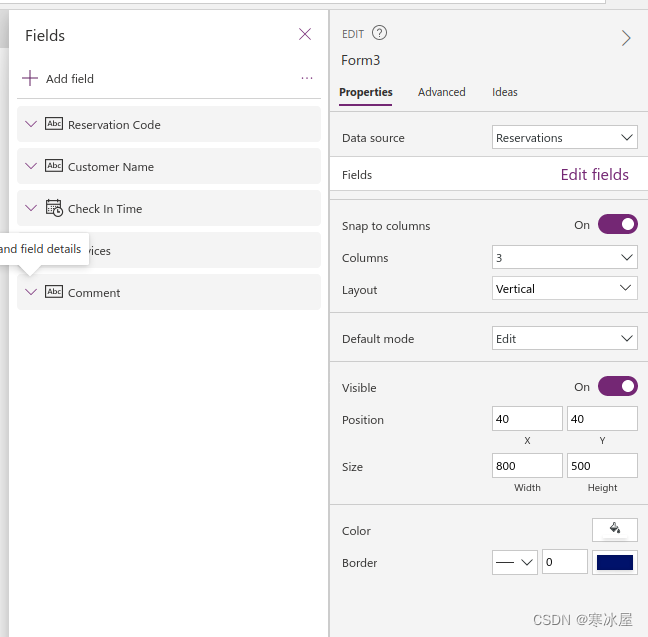Click the Check In Time calendar icon

pos(54,208)
